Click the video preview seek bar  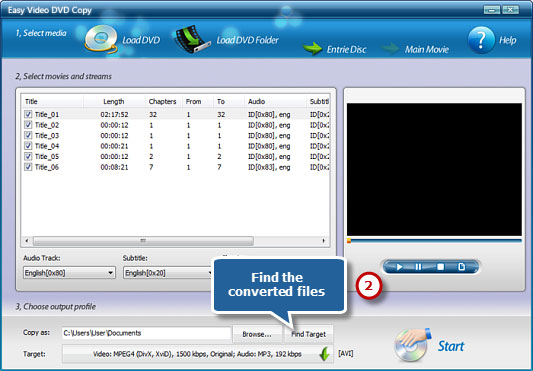click(x=434, y=241)
